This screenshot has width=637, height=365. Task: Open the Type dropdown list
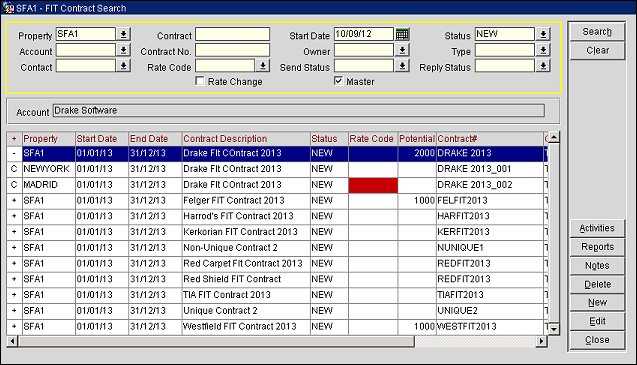(543, 50)
